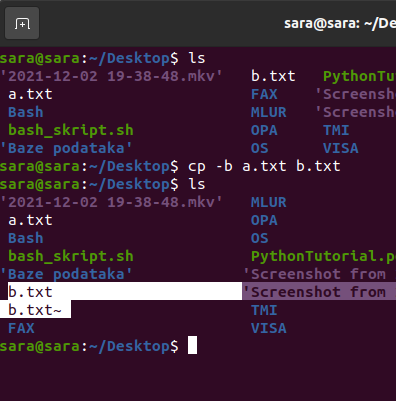Image resolution: width=396 pixels, height=401 pixels.
Task: Click VISA folder above the last prompt
Action: point(269,328)
